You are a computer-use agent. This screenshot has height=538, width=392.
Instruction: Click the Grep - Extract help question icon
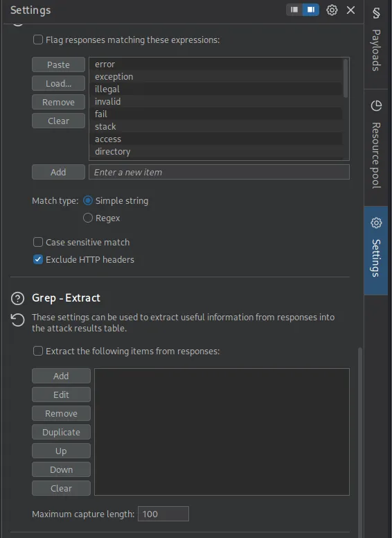(17, 299)
